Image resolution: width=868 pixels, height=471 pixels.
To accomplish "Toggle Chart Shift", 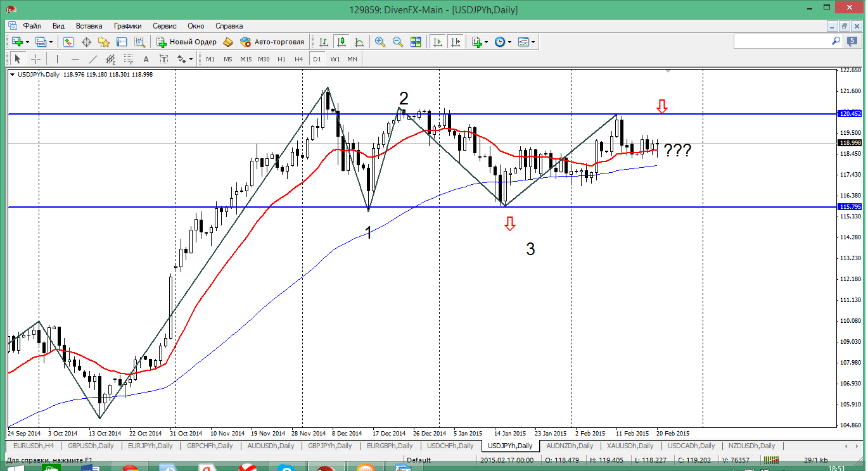I will tap(456, 42).
